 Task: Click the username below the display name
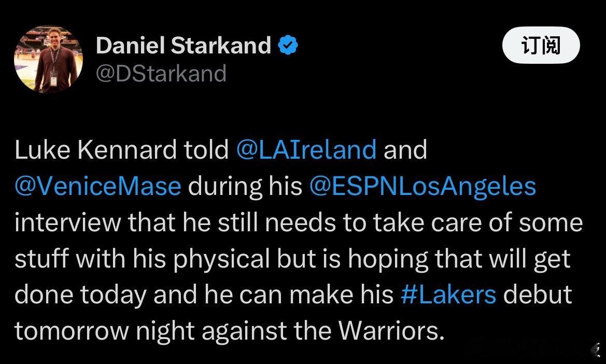click(161, 73)
